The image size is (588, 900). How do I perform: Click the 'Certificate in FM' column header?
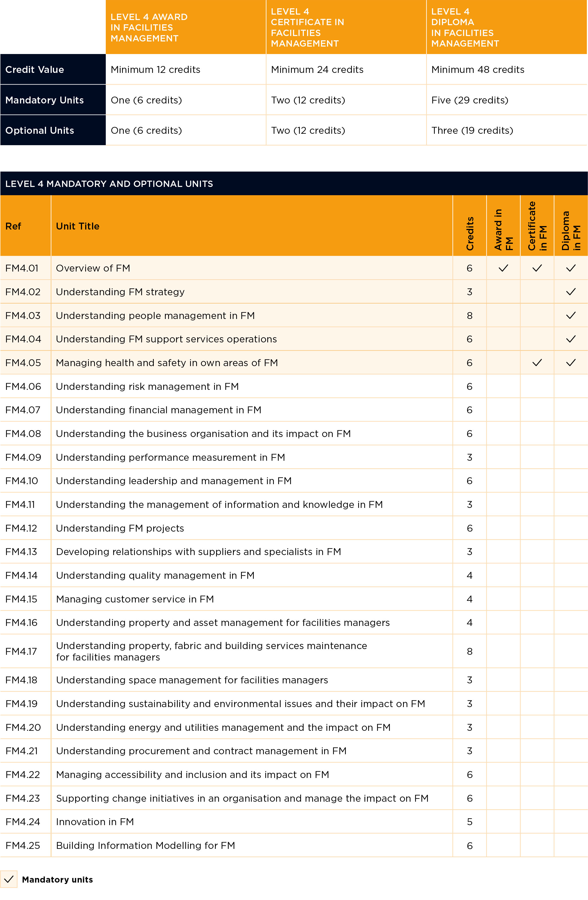537,226
